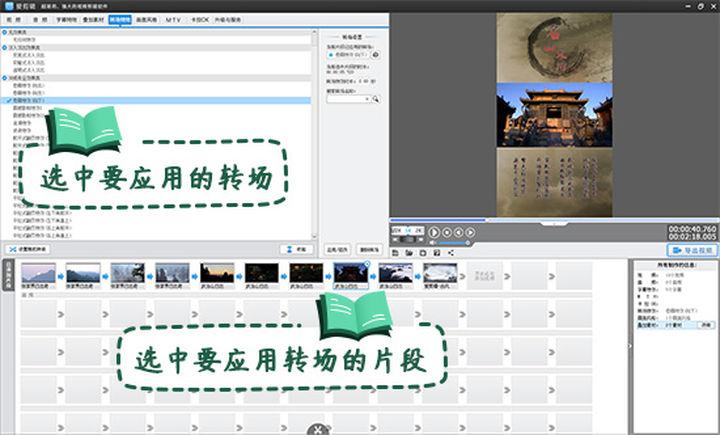The width and height of the screenshot is (720, 435).
Task: Click the left arrow of the speed slider
Action: [x=394, y=239]
